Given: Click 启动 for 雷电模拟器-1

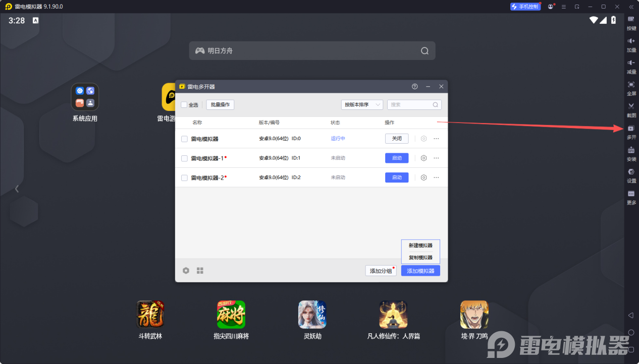Looking at the screenshot, I should pyautogui.click(x=397, y=158).
